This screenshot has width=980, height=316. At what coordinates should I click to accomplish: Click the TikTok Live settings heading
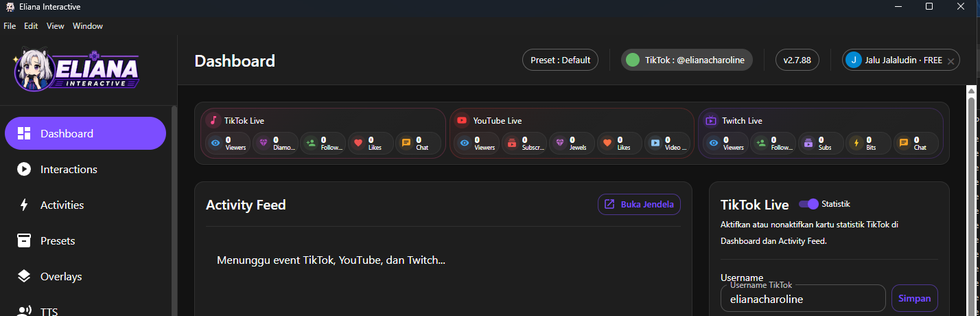[755, 205]
